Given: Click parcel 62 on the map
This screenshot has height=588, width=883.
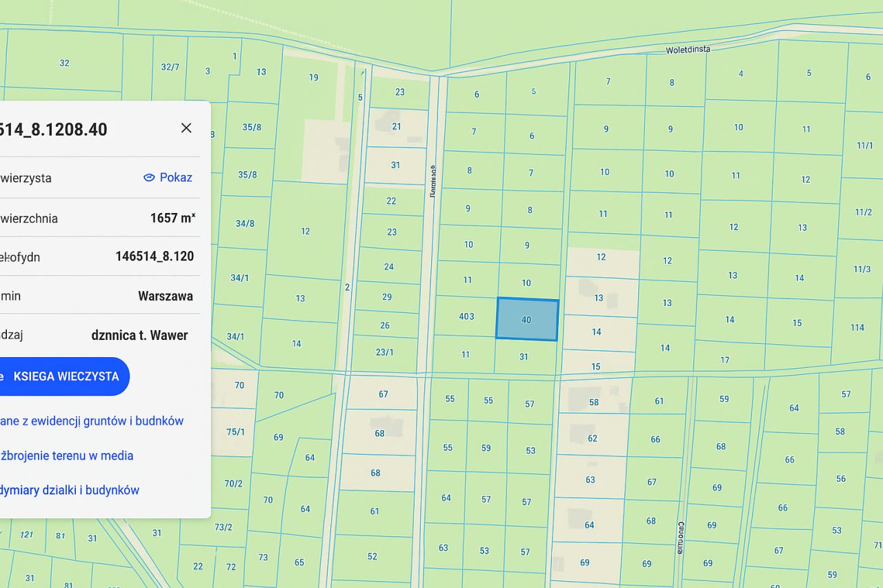Looking at the screenshot, I should pos(593,438).
